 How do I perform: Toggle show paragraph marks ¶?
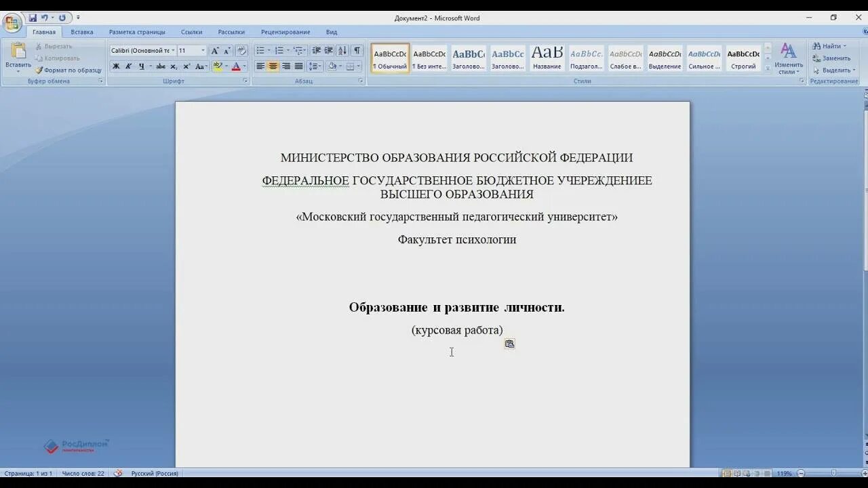coord(357,51)
